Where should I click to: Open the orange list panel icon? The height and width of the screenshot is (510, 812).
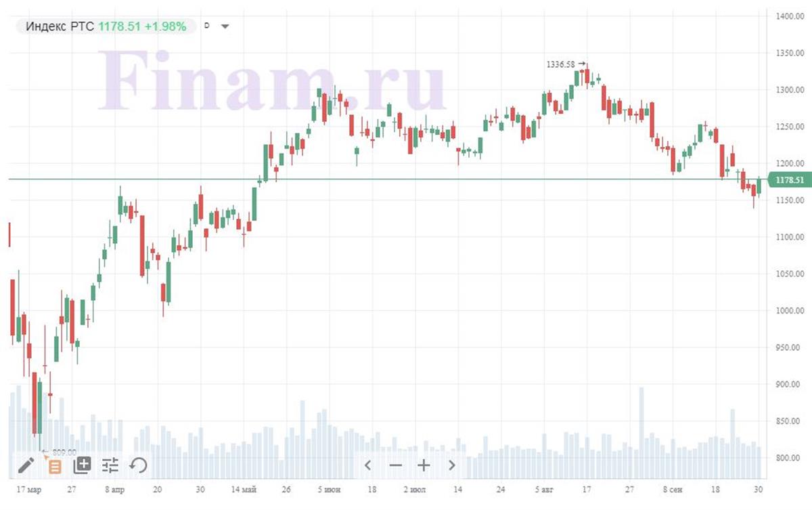[54, 466]
